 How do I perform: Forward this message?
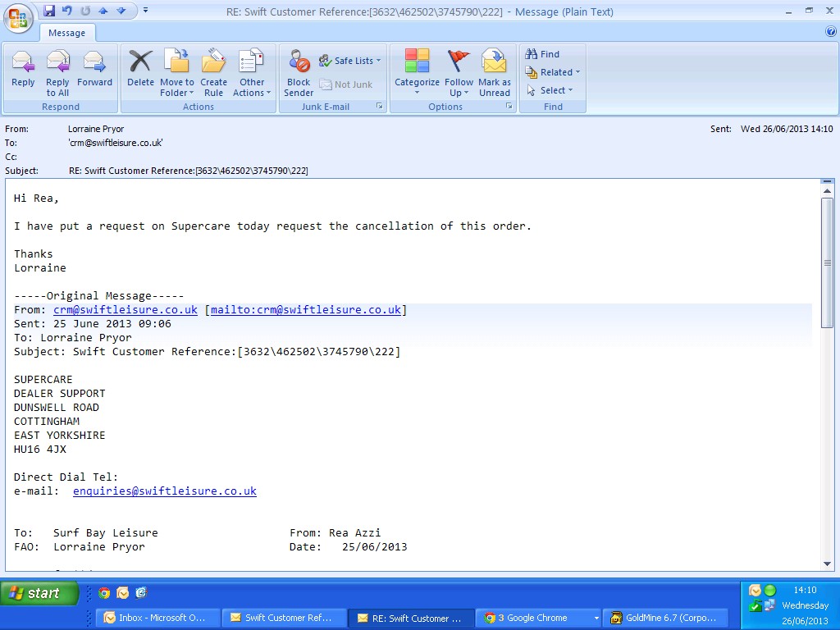point(94,68)
